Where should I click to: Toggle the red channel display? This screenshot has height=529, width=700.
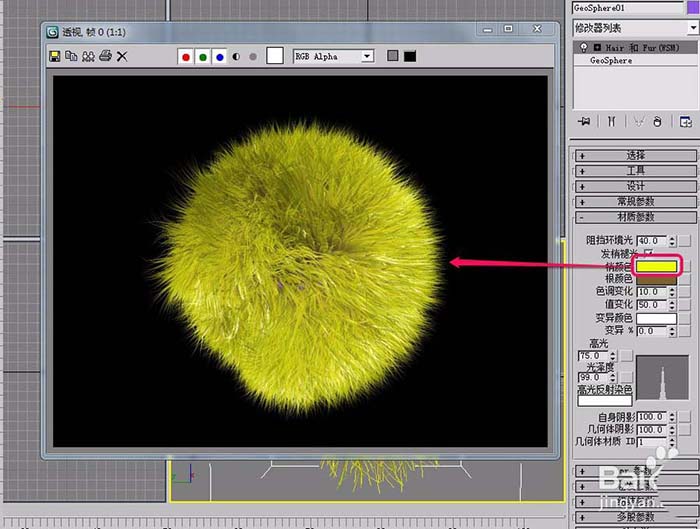point(185,57)
